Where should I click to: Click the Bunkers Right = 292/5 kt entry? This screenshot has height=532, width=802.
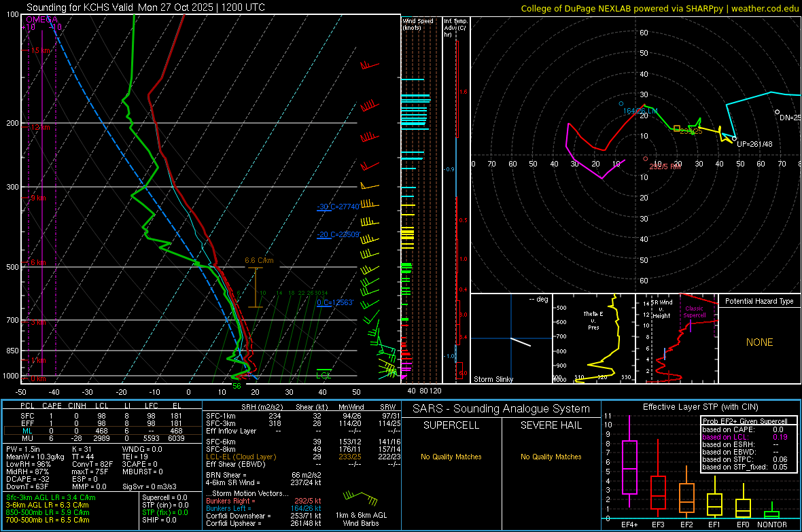pyautogui.click(x=264, y=501)
